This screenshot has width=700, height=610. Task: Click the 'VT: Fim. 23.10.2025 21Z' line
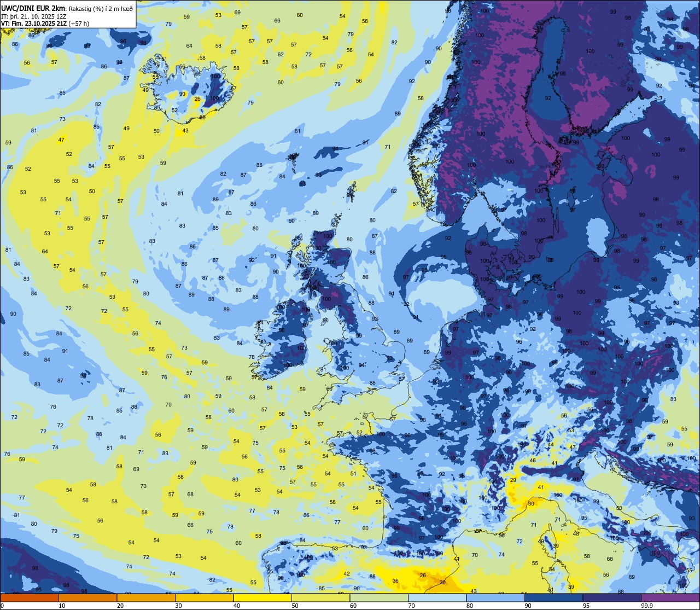33,24
